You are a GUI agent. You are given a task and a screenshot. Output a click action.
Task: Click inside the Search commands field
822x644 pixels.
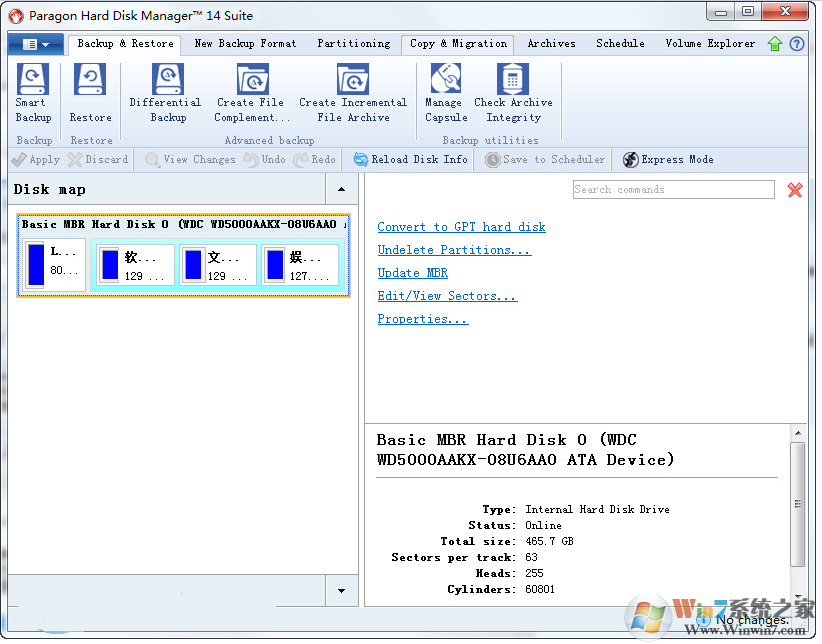coord(673,189)
